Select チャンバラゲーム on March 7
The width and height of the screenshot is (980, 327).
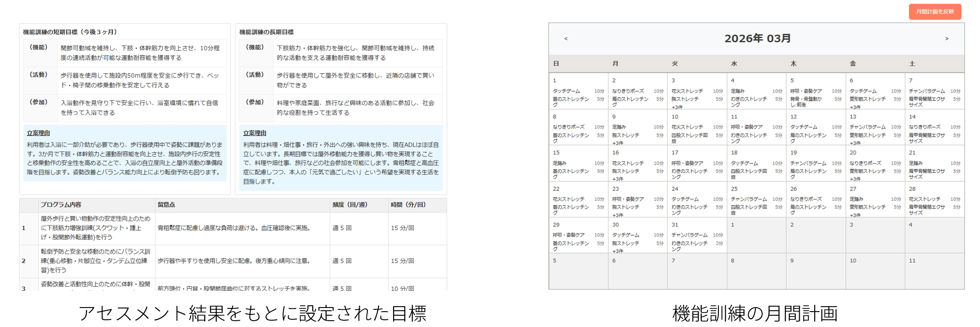927,91
